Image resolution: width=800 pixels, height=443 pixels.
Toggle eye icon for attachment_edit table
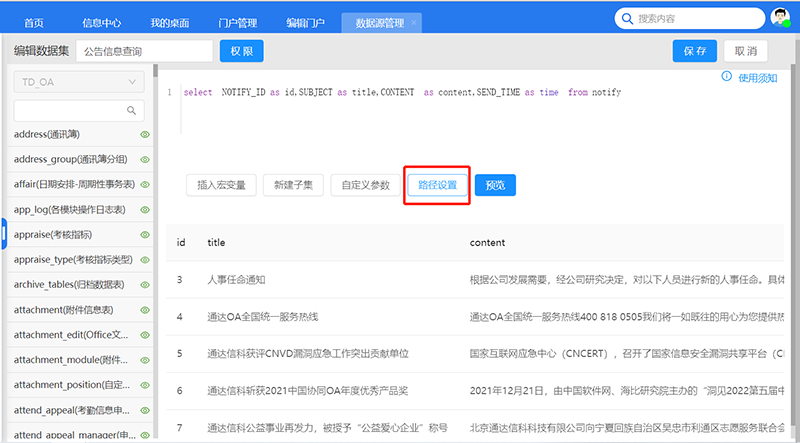tap(145, 336)
